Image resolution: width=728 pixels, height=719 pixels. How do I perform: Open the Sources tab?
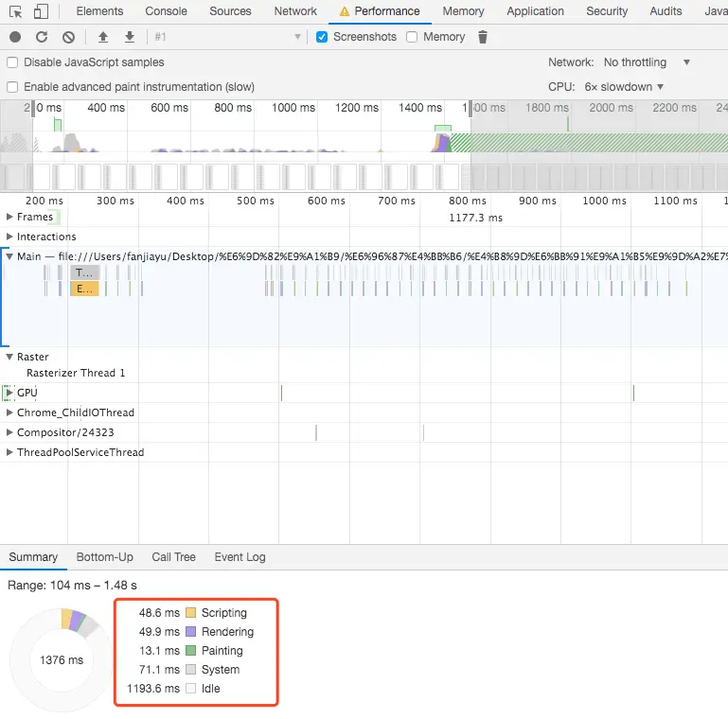(x=230, y=11)
